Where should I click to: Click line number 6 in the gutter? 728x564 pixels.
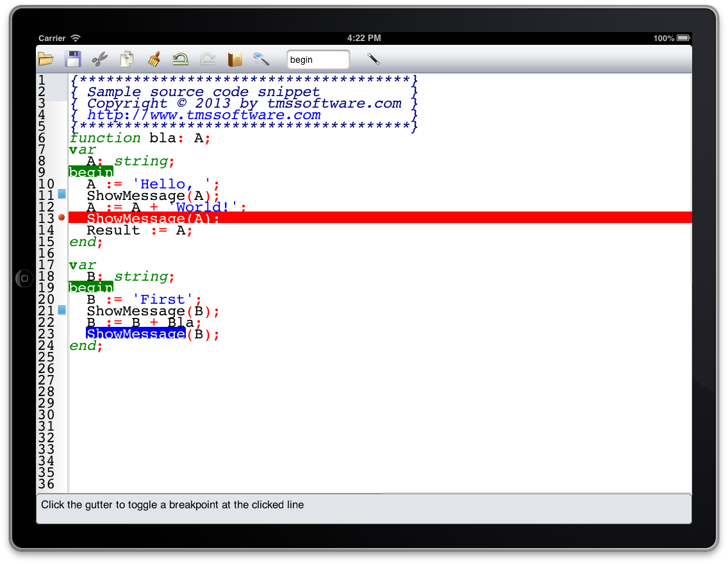[42, 138]
